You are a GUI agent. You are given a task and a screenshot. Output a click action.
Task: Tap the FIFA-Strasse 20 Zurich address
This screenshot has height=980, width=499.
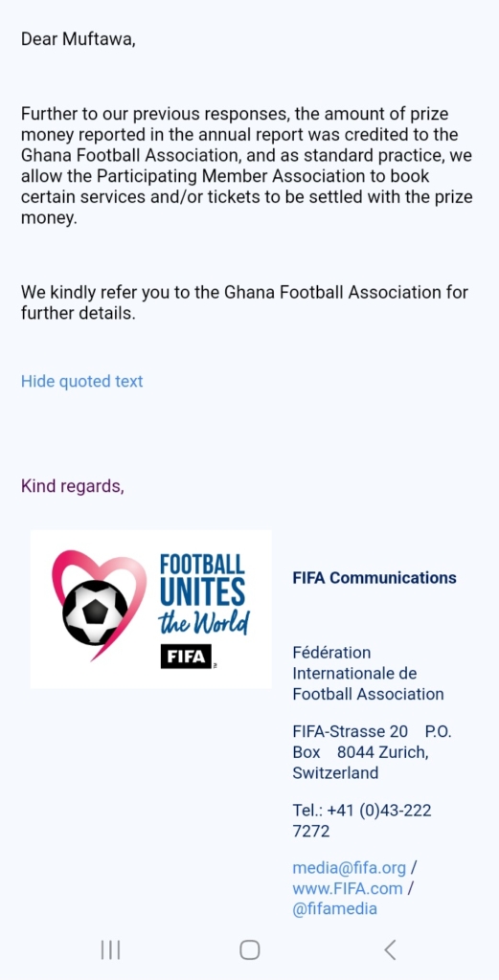(x=372, y=752)
